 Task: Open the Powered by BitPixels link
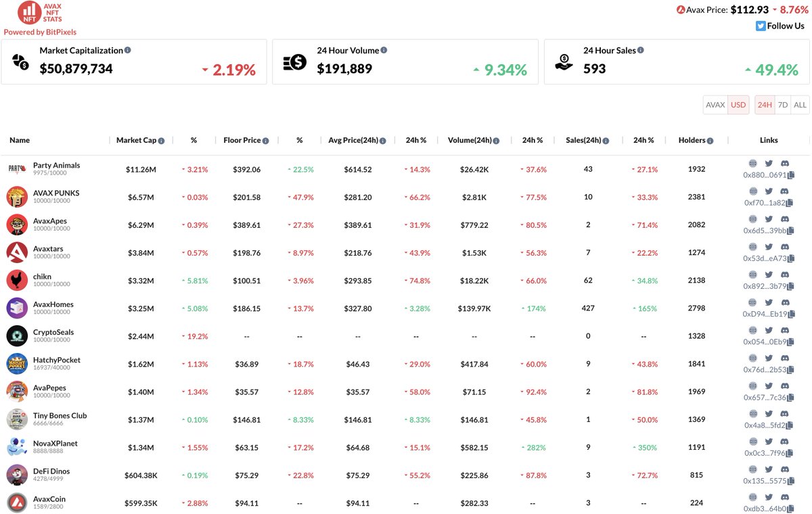40,32
